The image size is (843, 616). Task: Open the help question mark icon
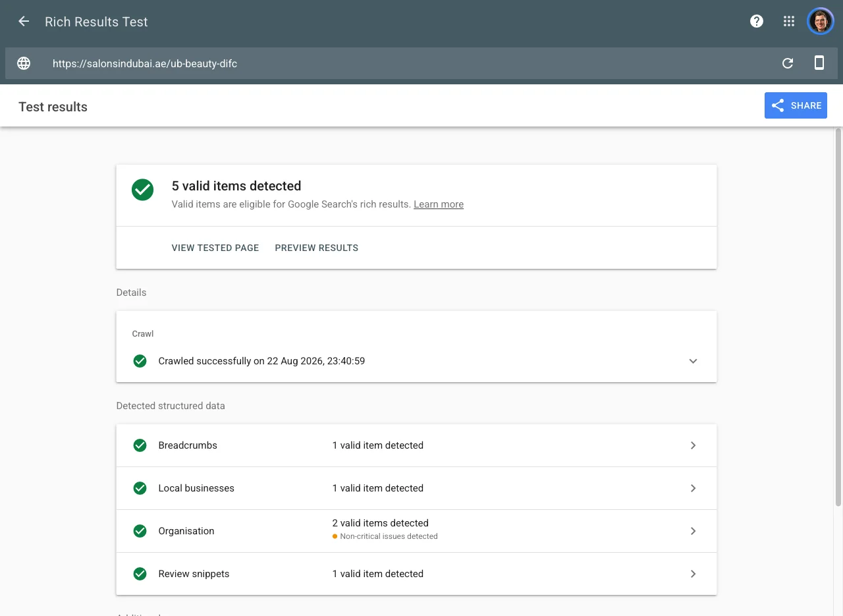click(x=757, y=21)
